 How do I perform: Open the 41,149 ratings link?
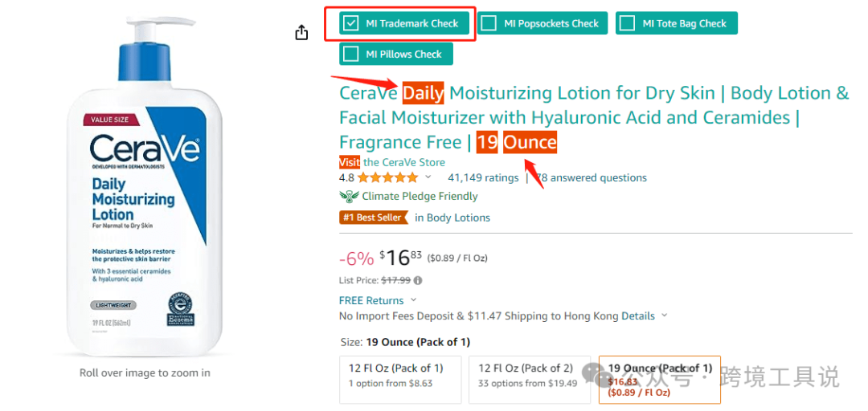pos(483,178)
